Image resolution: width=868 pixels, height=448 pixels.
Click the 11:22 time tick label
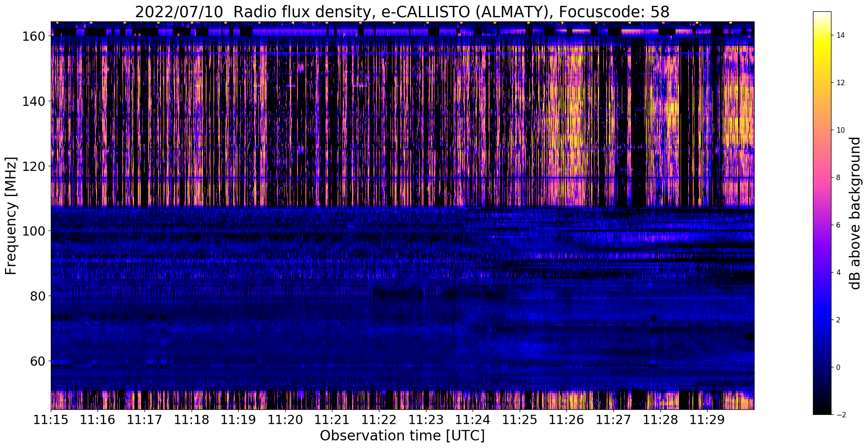pos(379,420)
